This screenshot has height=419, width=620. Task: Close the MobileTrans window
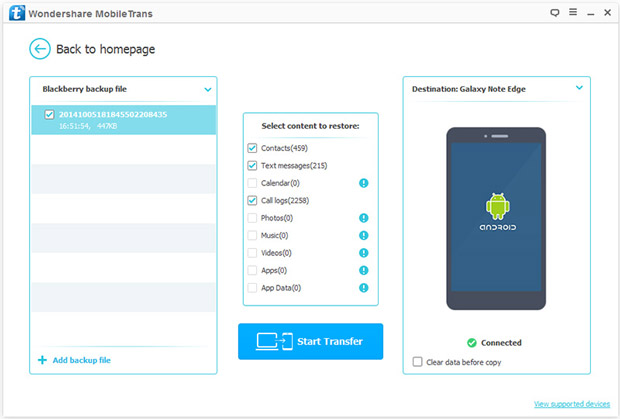pyautogui.click(x=608, y=13)
